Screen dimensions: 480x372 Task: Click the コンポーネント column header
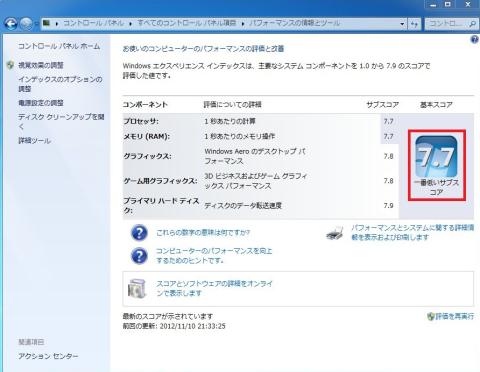pyautogui.click(x=145, y=105)
